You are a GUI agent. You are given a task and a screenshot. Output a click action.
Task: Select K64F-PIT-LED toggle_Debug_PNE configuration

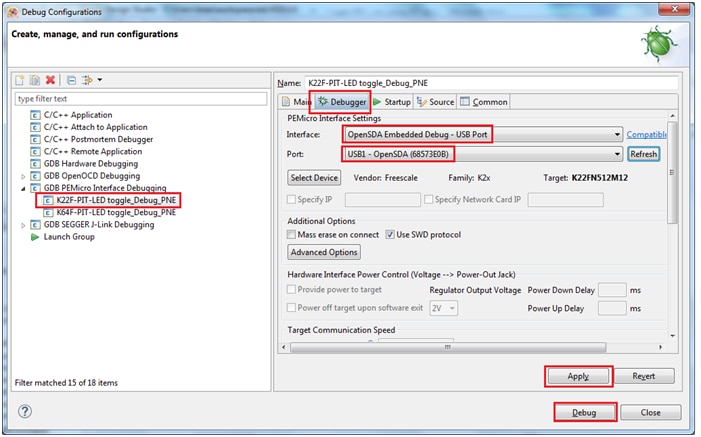[x=116, y=212]
